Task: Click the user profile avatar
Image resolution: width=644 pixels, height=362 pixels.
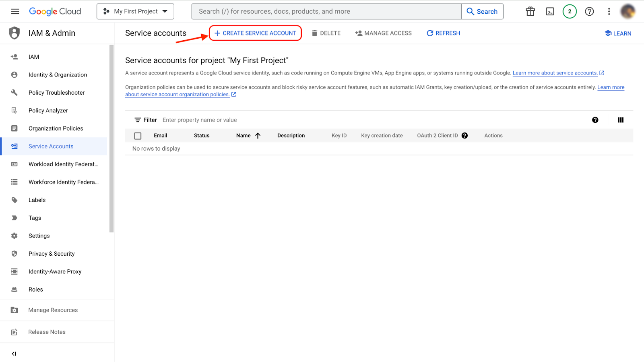Action: [627, 11]
